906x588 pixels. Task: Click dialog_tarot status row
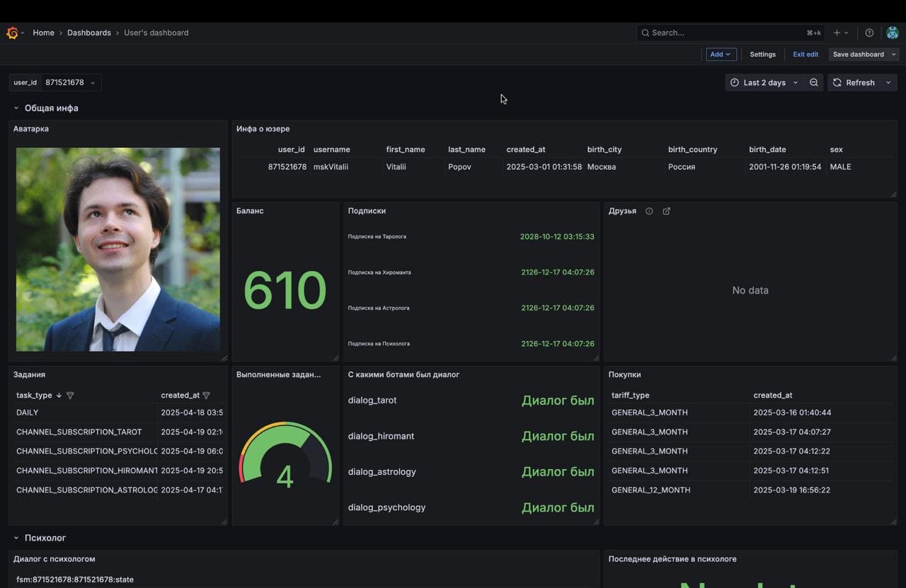point(471,400)
